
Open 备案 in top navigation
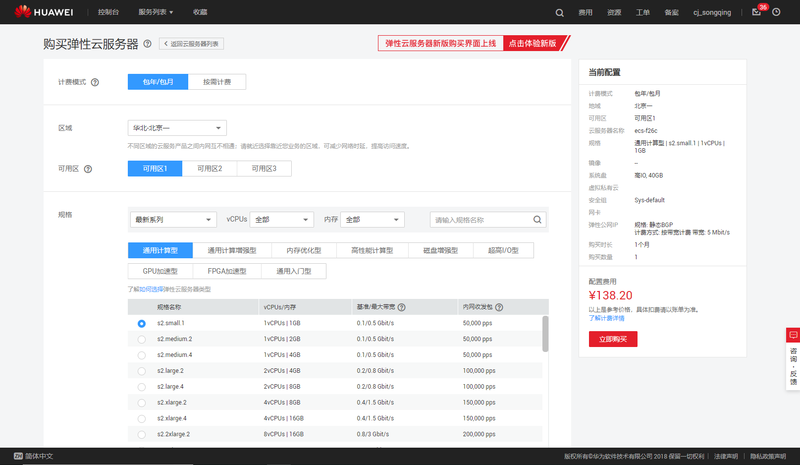pyautogui.click(x=671, y=13)
